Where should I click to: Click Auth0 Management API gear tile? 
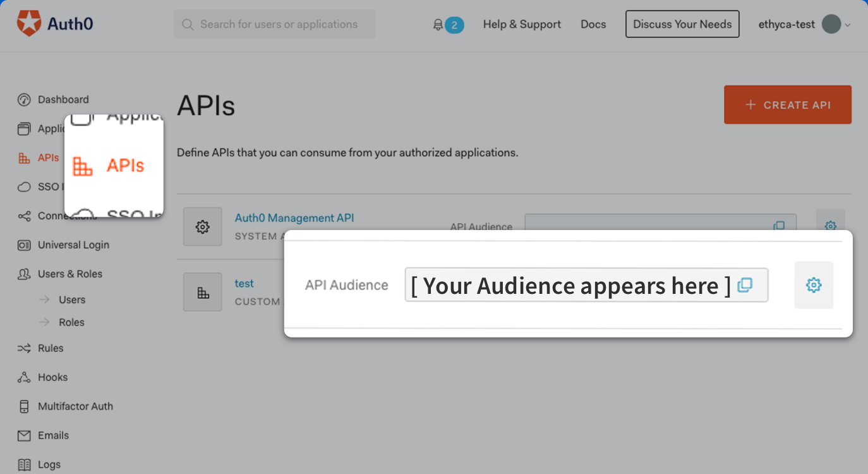click(203, 226)
